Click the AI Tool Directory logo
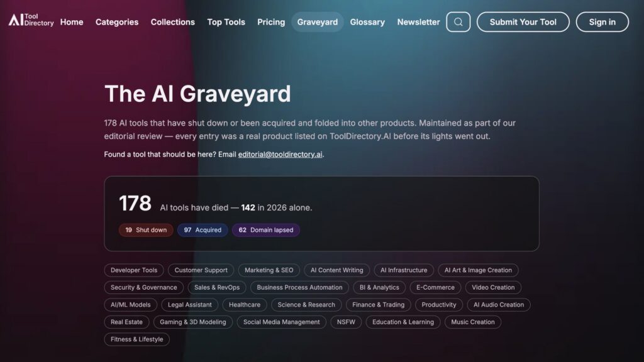This screenshot has height=362, width=644. tap(31, 19)
